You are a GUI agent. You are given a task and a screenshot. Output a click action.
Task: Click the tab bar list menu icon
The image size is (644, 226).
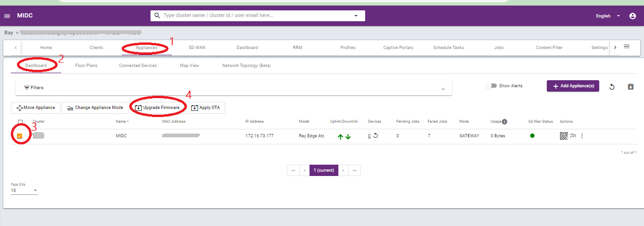coord(627,47)
